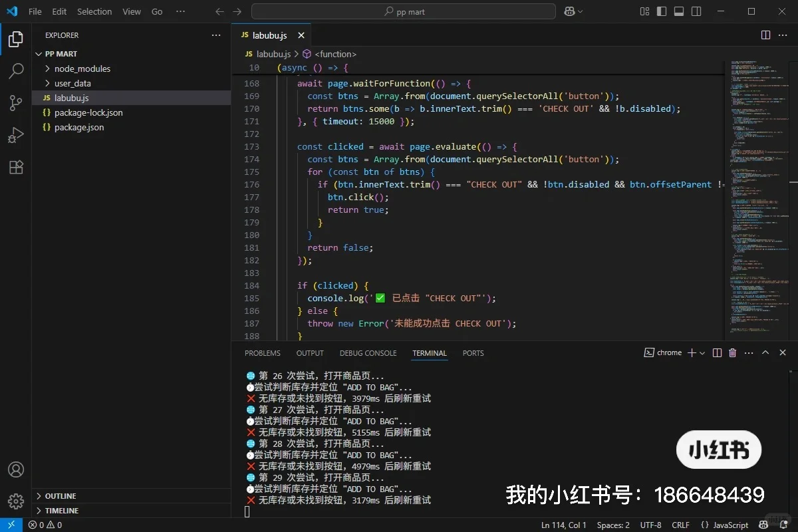798x532 pixels.
Task: Click the remote window icon in the status bar
Action: tap(11, 525)
